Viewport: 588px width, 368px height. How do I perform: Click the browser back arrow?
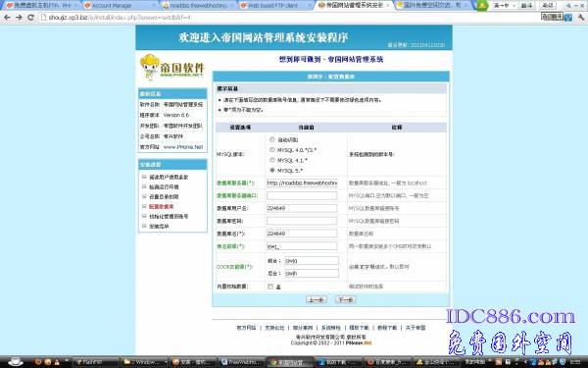[7, 18]
